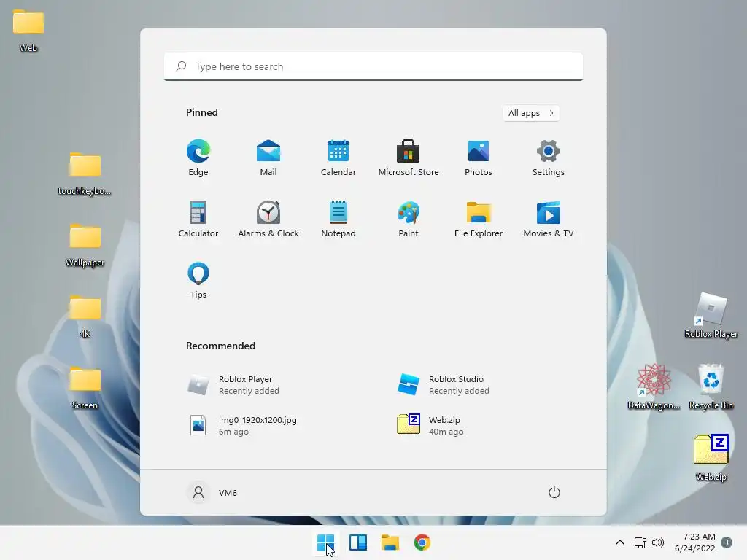Launch the Mail app
Screen dimensions: 747x560
point(268,158)
